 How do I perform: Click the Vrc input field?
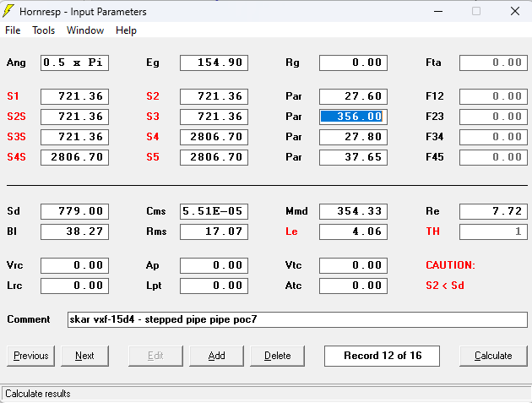pyautogui.click(x=74, y=265)
